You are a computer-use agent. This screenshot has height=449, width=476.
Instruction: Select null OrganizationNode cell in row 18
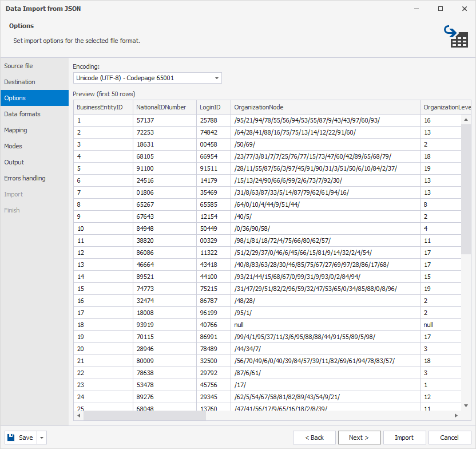[326, 325]
